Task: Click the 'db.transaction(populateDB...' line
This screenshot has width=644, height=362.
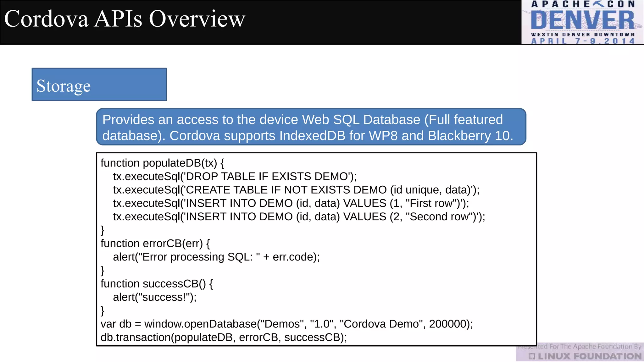Action: coord(224,337)
